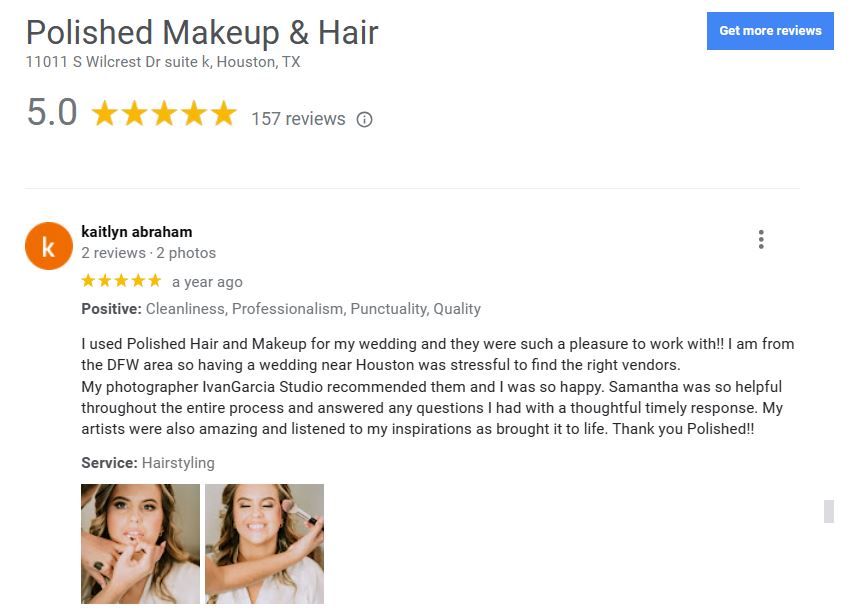Click the Get more reviews button
The image size is (855, 614).
(769, 31)
